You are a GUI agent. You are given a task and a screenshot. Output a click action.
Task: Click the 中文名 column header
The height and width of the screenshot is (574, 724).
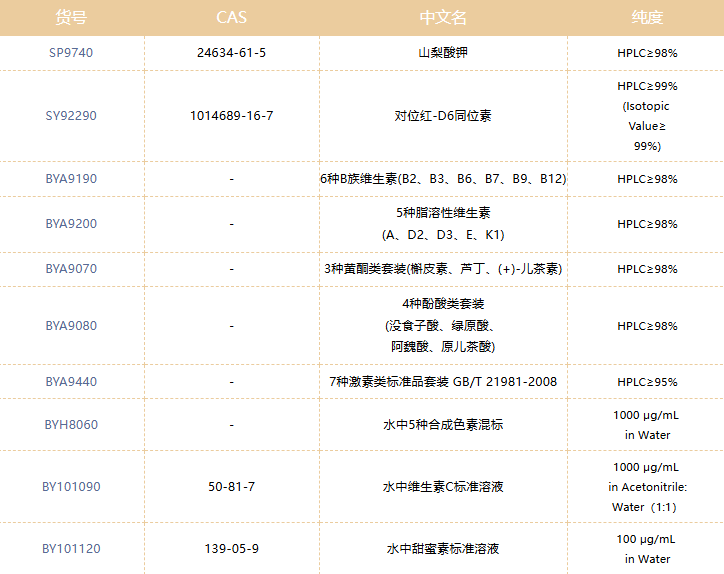443,18
